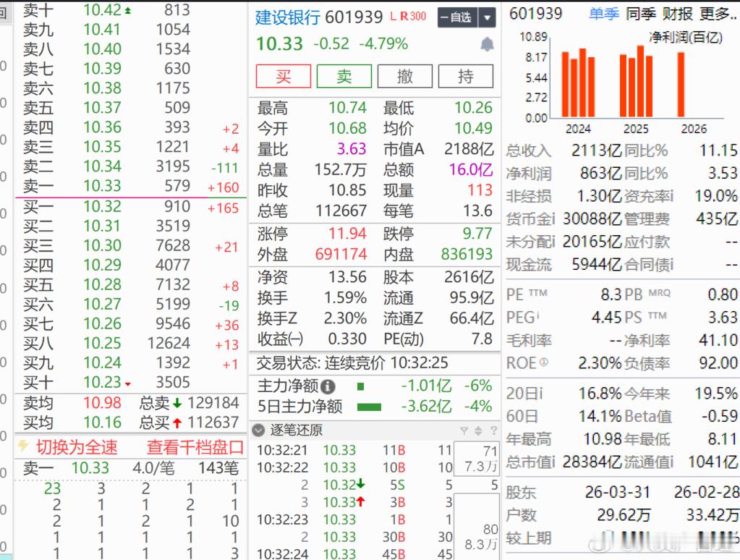Click the 143笔 order count

pos(218,468)
